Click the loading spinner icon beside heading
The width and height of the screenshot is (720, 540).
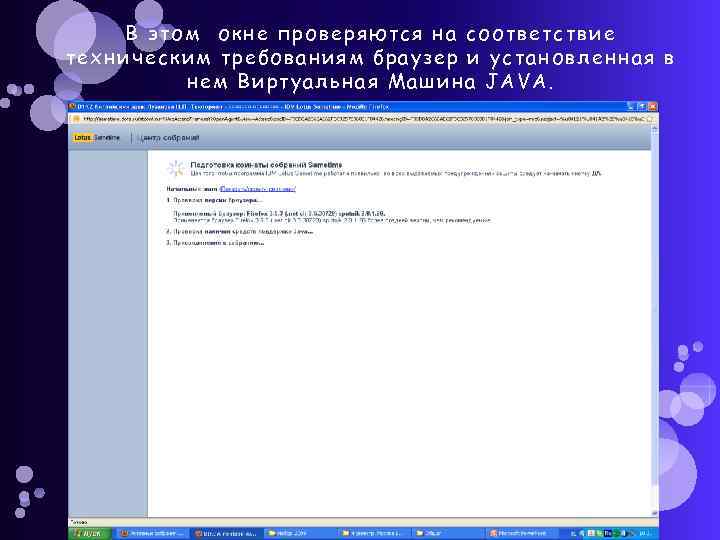175,169
